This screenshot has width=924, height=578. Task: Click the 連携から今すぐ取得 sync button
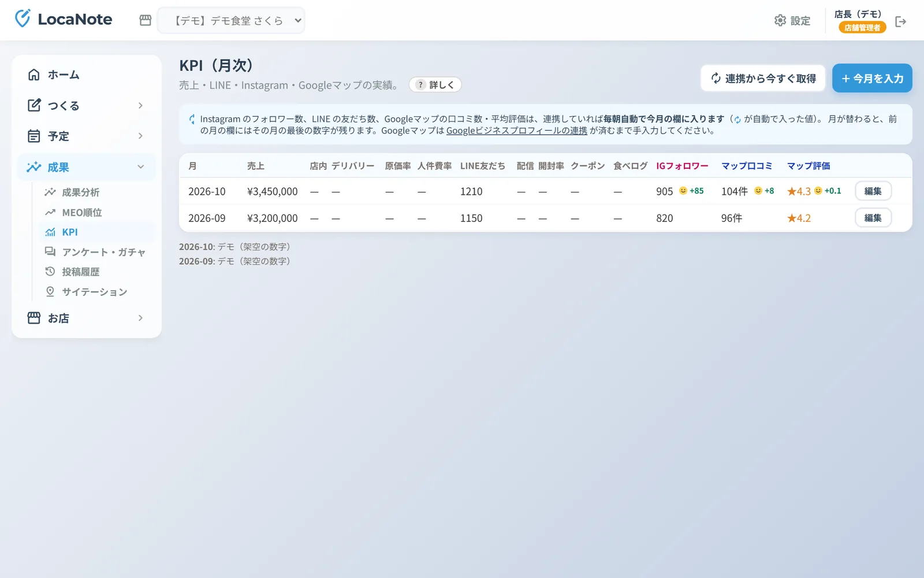[x=763, y=78]
